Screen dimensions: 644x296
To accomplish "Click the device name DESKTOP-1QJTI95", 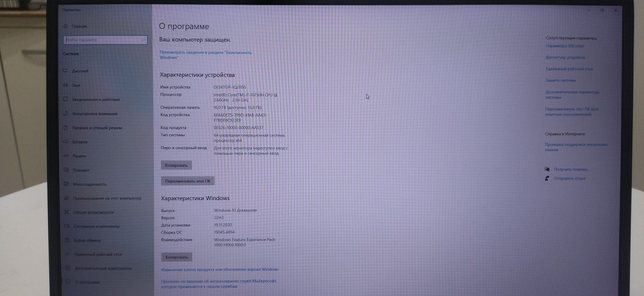I will [230, 87].
